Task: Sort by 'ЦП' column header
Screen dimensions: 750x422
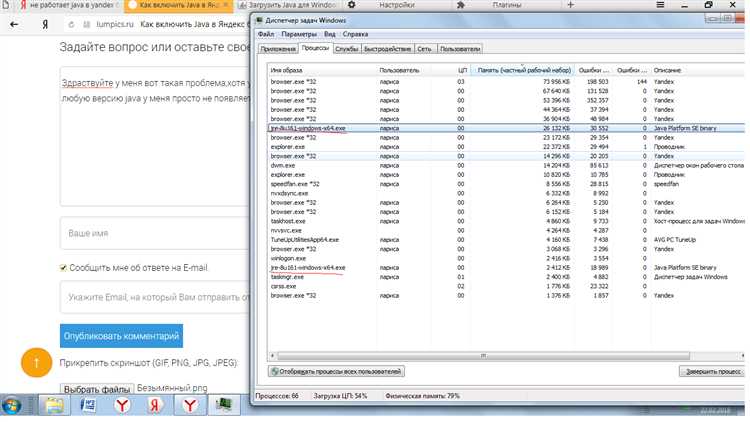Action: (451, 70)
